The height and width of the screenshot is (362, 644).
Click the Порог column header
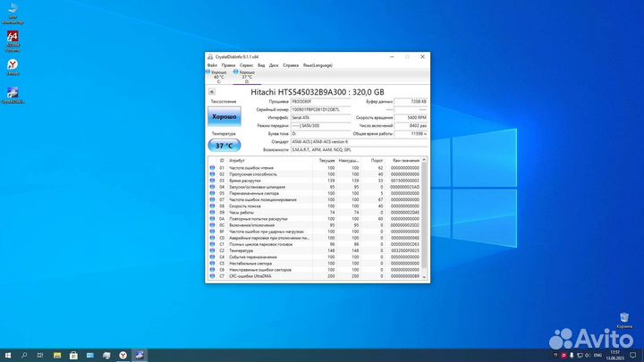point(377,161)
